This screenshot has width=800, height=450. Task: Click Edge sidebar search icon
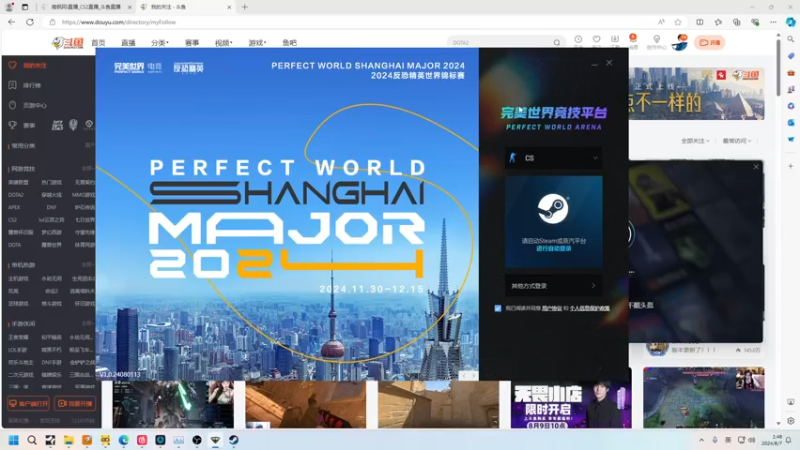790,39
